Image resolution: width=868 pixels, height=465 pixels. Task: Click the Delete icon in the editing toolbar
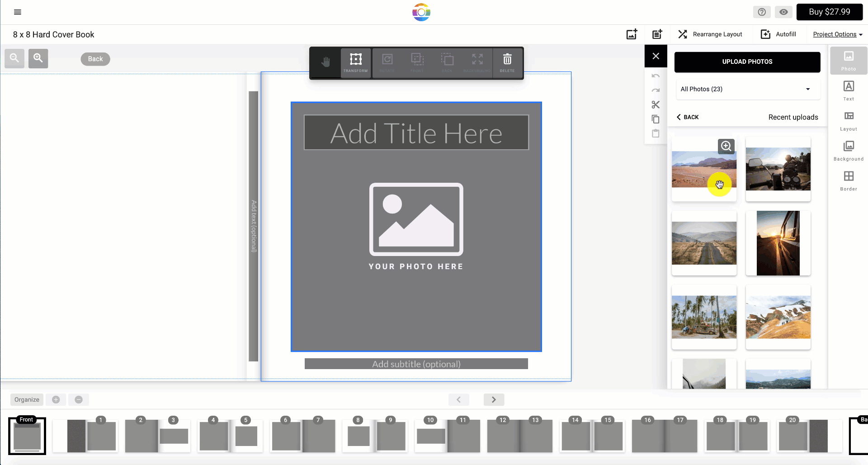point(507,62)
